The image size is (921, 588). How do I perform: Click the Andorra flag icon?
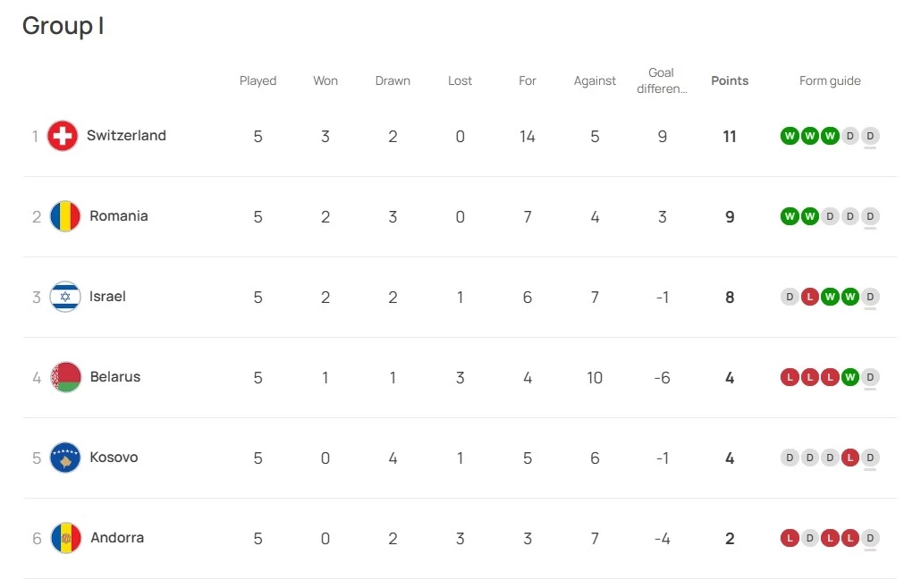pos(66,538)
